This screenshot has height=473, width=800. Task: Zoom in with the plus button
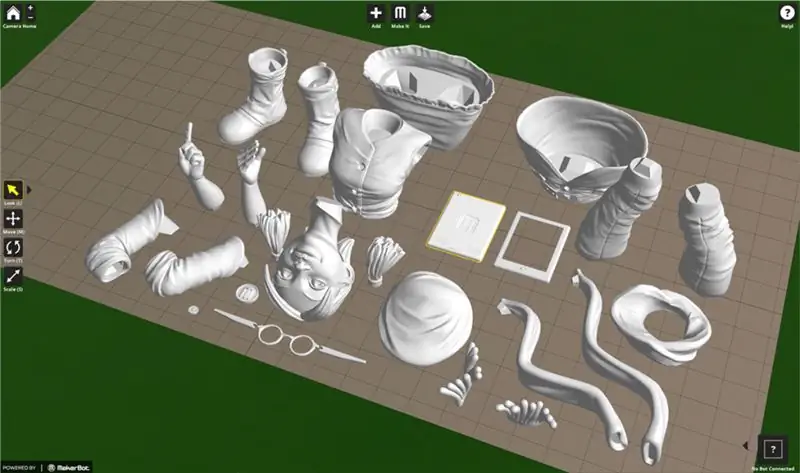(31, 8)
